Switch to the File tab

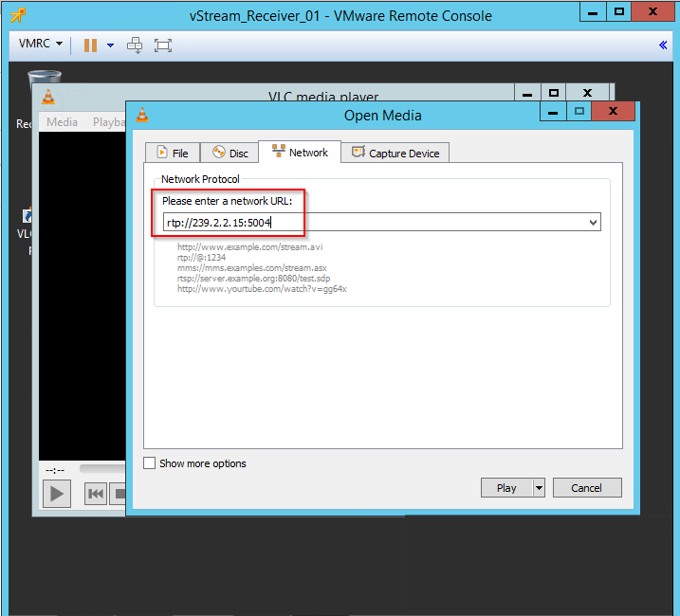coord(172,153)
